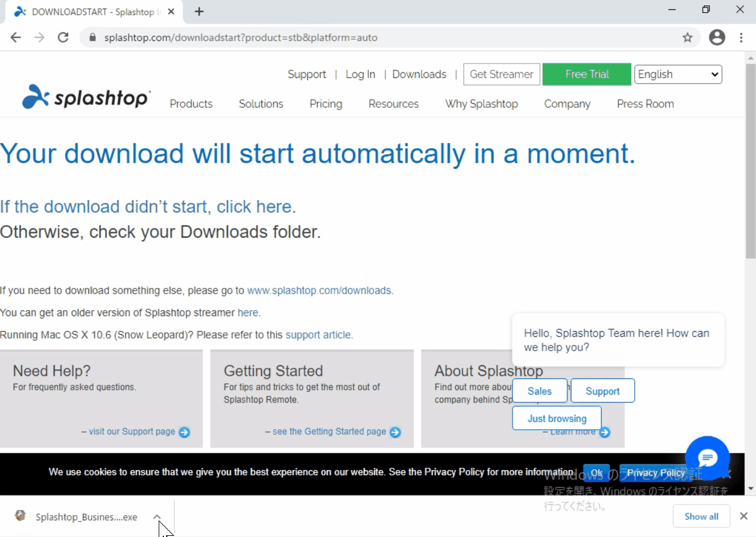Open the Resources menu
This screenshot has height=537, width=756.
[x=394, y=104]
